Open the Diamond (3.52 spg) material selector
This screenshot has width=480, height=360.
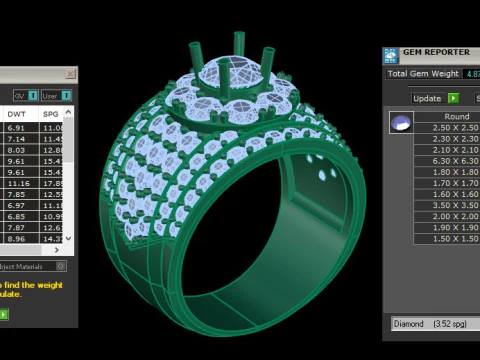point(435,324)
